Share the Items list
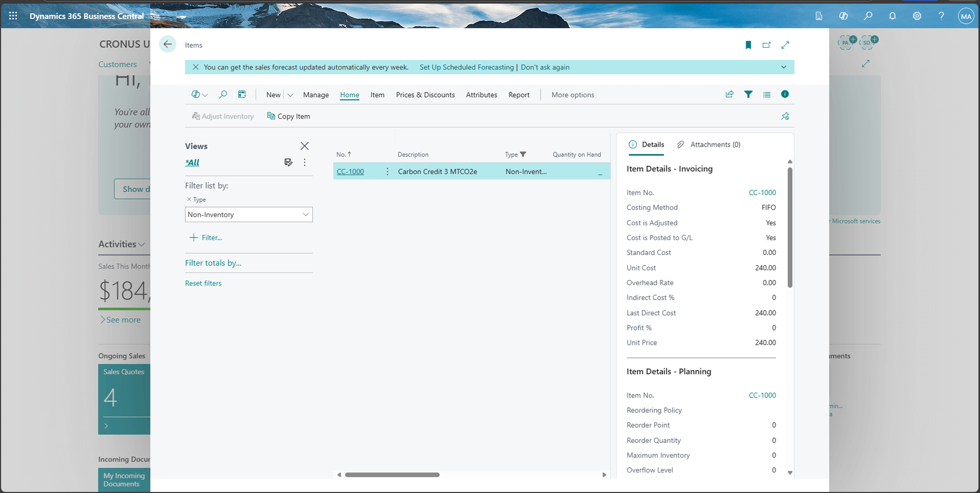The image size is (980, 493). (729, 95)
